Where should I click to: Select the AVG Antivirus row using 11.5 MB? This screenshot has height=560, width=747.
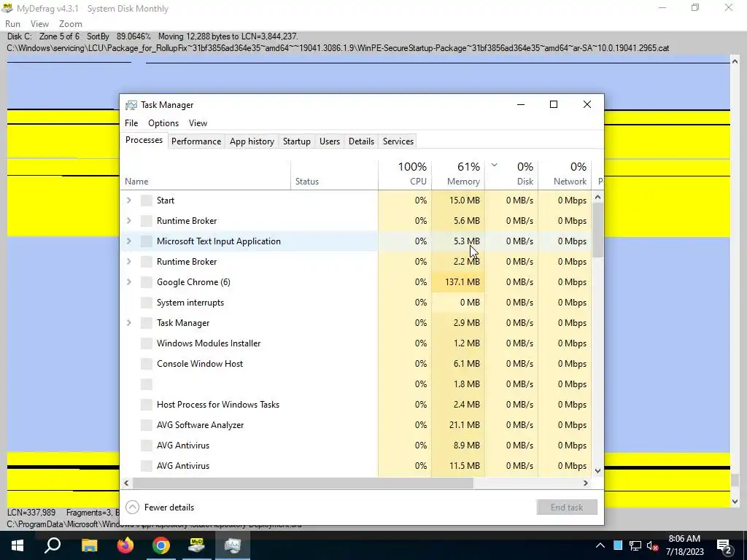[356, 466]
